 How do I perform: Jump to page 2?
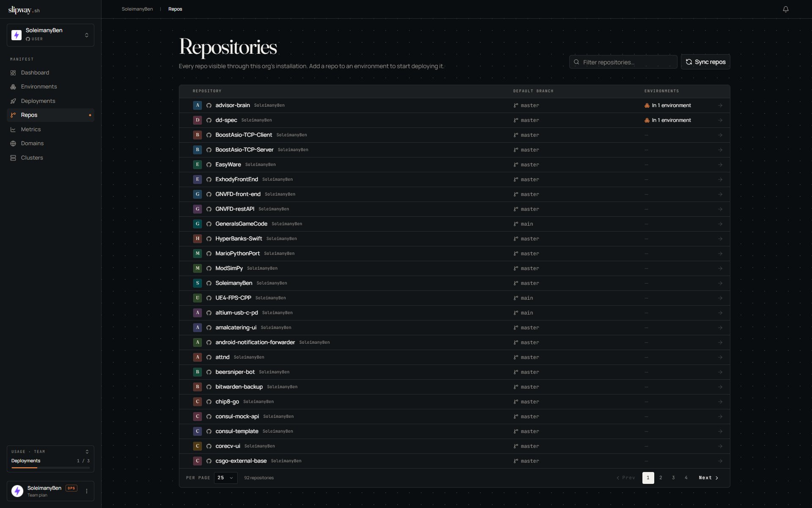point(661,478)
